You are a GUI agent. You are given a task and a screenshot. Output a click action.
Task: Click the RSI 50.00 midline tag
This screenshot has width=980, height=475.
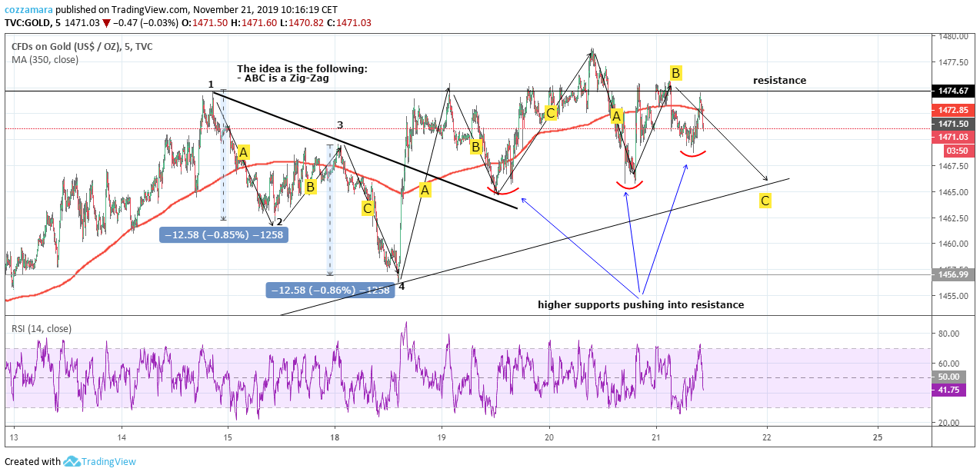(x=948, y=377)
